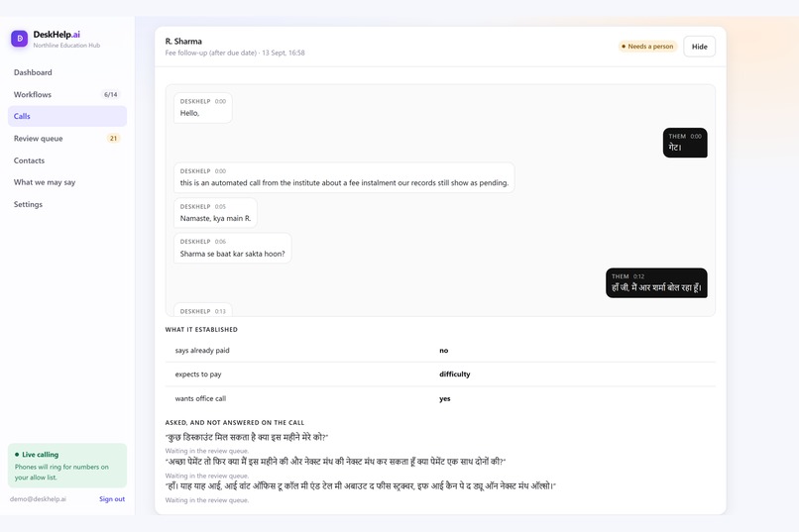Click the 'says already paid' row
799x532 pixels.
440,351
